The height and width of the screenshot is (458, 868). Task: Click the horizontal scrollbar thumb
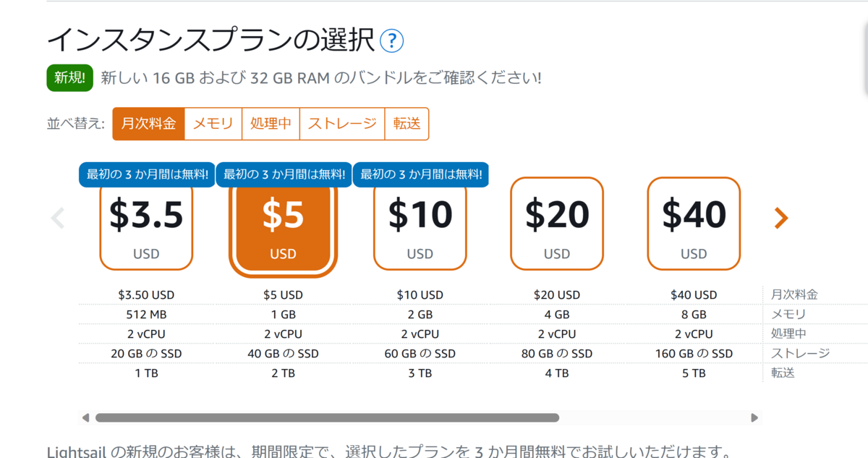coord(327,417)
